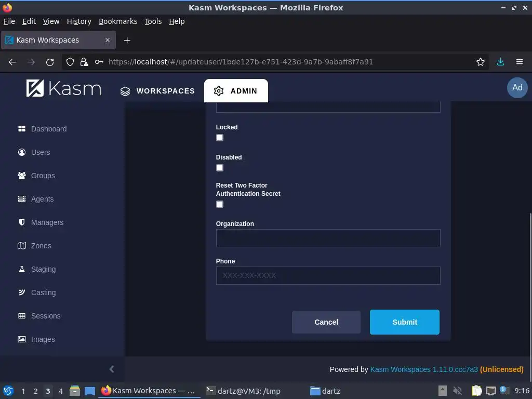Open the Help menu

point(177,21)
